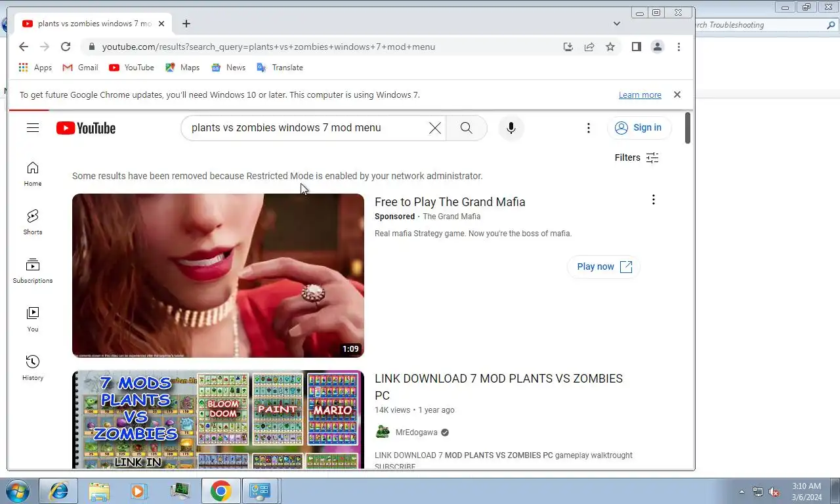
Task: Open Filters for search results
Action: click(637, 157)
